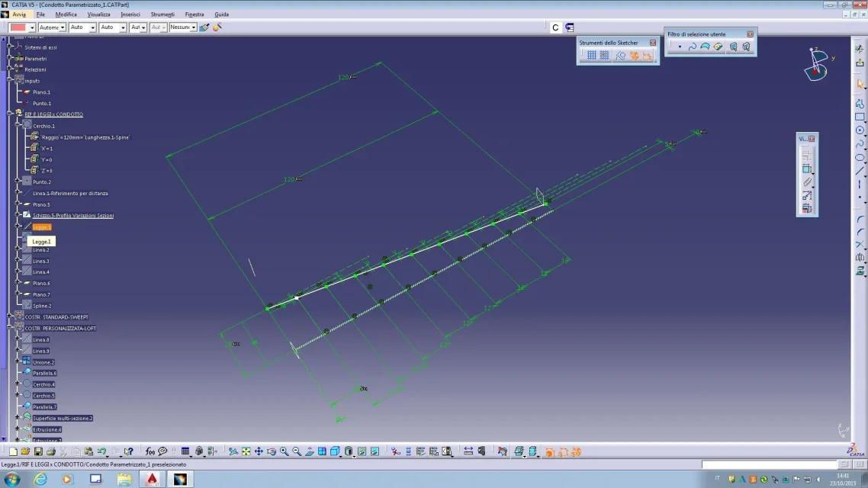Screen dimensions: 868x488
Task: Toggle Snap to Point in Sketcher tools
Action: pyautogui.click(x=605, y=56)
